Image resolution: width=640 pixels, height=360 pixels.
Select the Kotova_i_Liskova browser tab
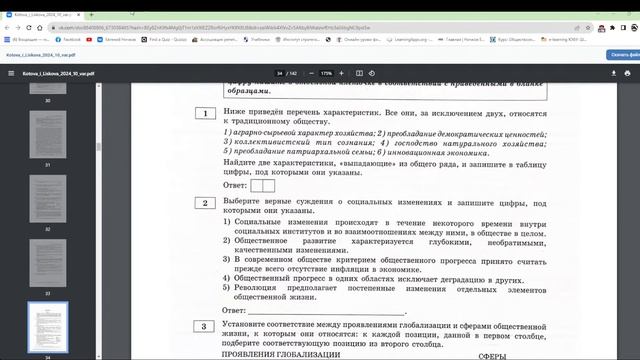pos(42,15)
